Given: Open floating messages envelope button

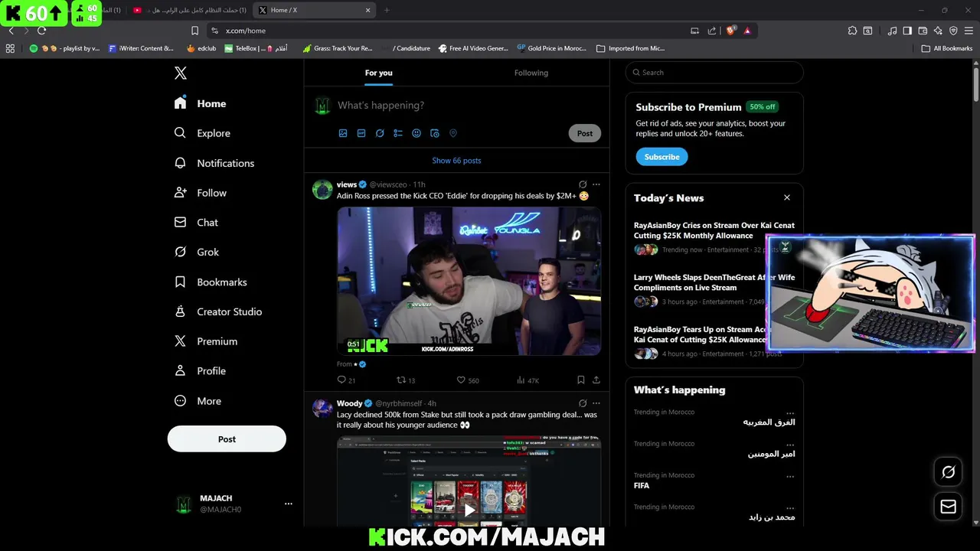Looking at the screenshot, I should click(x=948, y=506).
